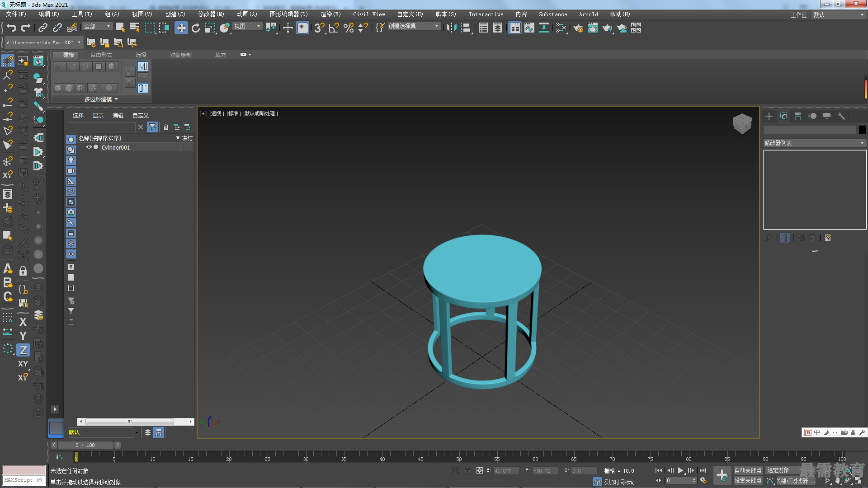
Task: Switch to the Modify command panel
Action: pos(783,116)
